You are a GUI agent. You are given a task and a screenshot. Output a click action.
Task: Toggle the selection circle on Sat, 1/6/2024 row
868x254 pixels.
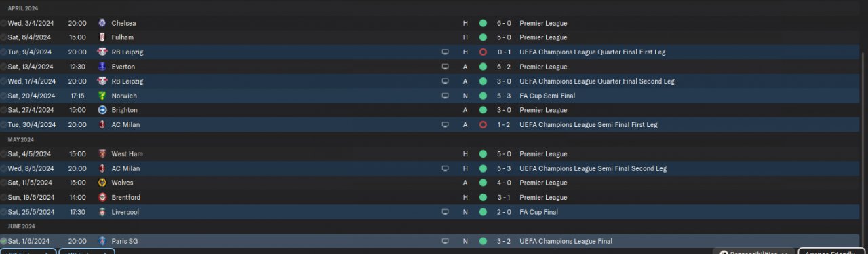point(3,241)
